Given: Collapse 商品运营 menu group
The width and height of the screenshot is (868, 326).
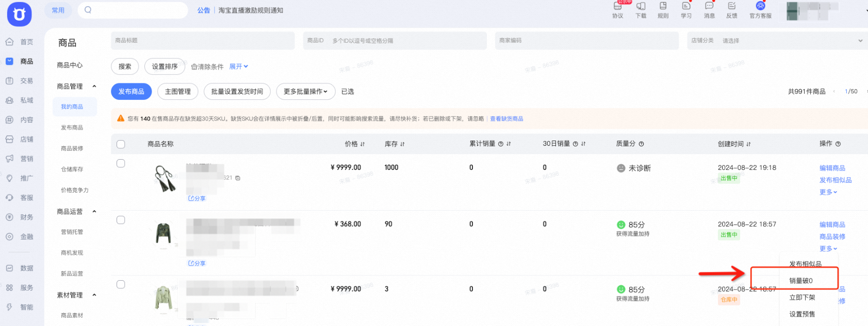Looking at the screenshot, I should click(x=94, y=212).
